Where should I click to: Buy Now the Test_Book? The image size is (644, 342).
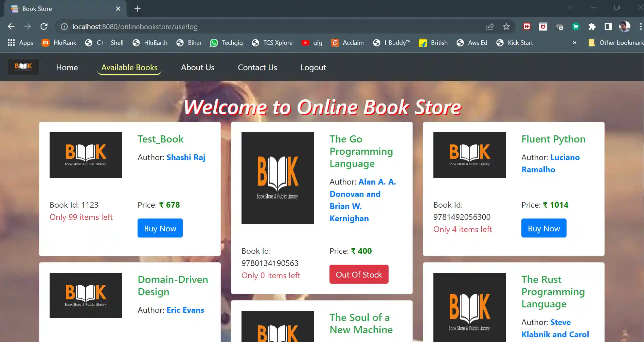[x=160, y=228]
